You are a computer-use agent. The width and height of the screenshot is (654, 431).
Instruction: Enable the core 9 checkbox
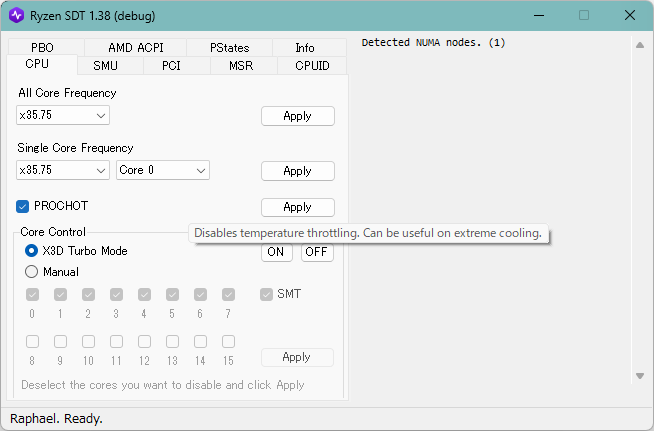[x=60, y=342]
